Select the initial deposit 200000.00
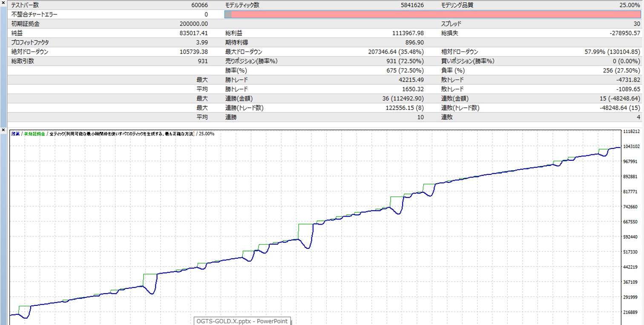The width and height of the screenshot is (644, 325). 193,24
